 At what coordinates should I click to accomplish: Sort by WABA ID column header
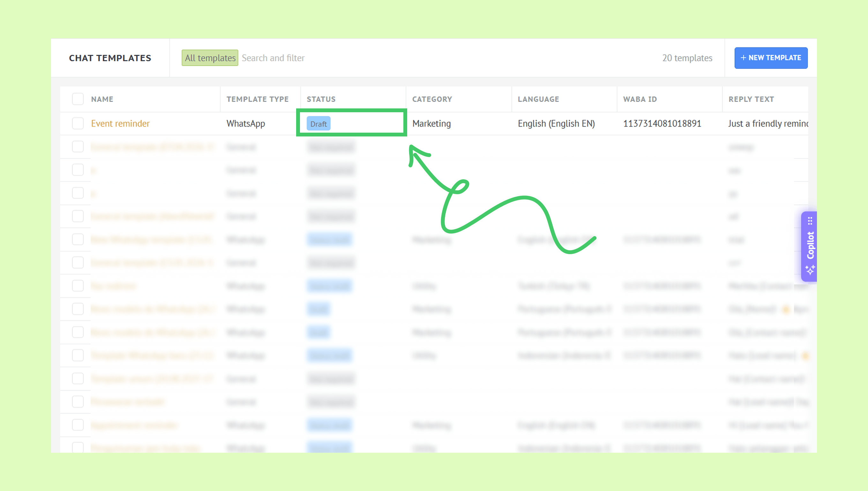click(640, 99)
